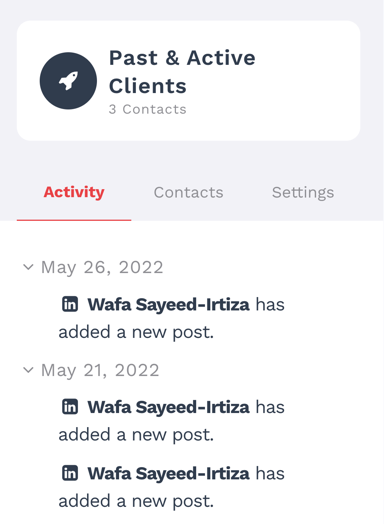Collapse the May 21, 2022 activity group
Screen dimensions: 384x524
(x=28, y=370)
